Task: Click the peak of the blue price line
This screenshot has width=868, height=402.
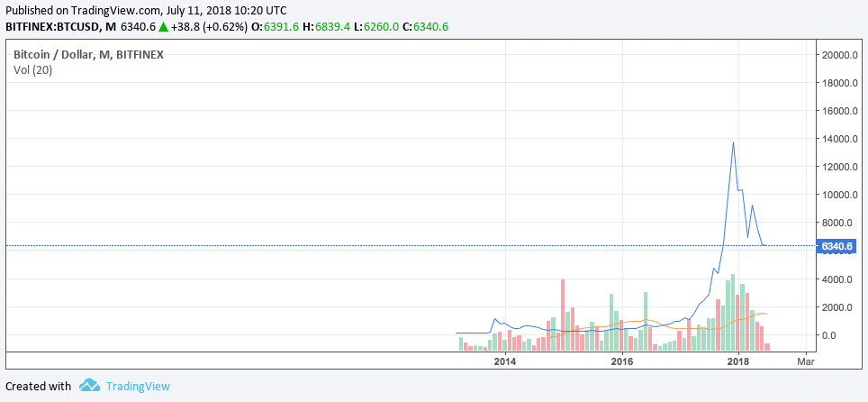Action: 734,142
